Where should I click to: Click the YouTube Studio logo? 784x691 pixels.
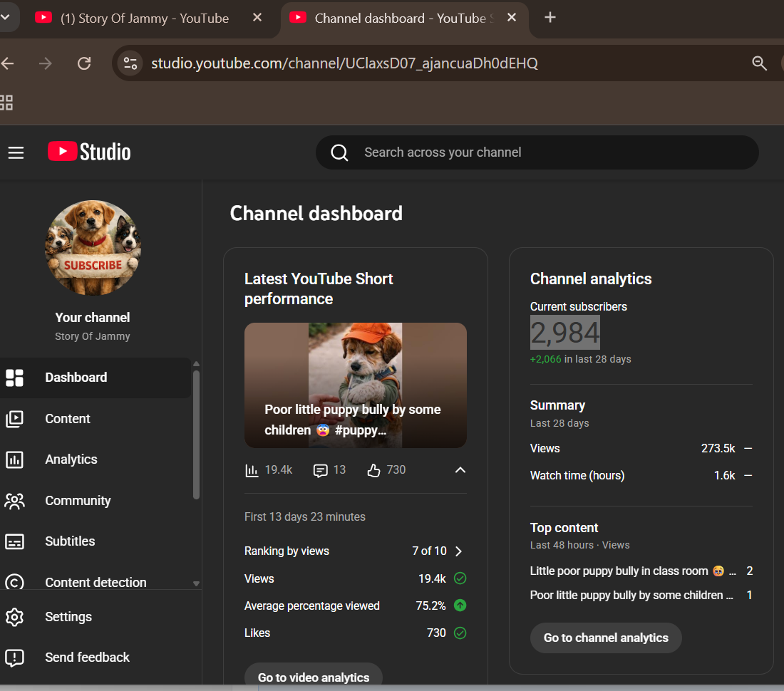tap(89, 152)
